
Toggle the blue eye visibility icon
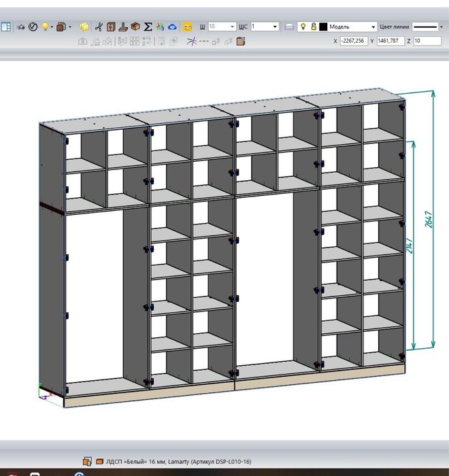[172, 27]
